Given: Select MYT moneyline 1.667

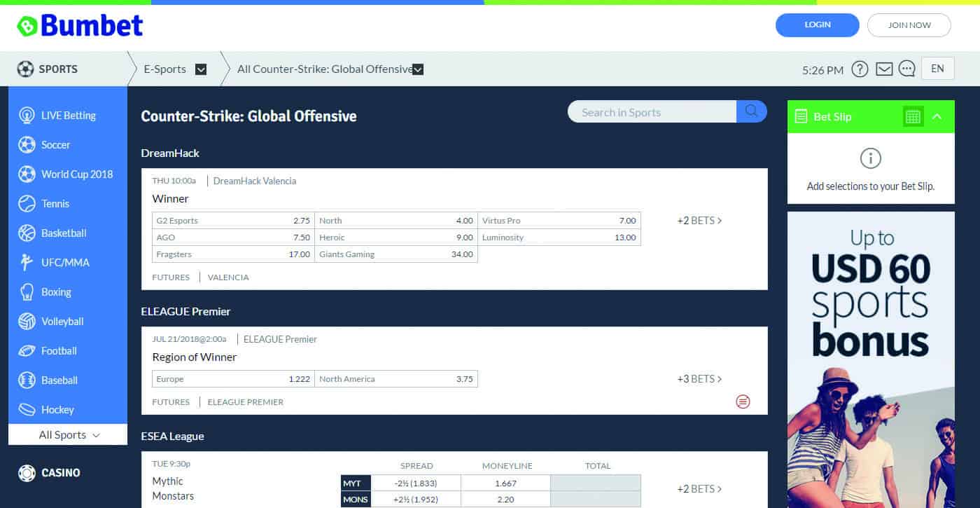Looking at the screenshot, I should tap(505, 483).
